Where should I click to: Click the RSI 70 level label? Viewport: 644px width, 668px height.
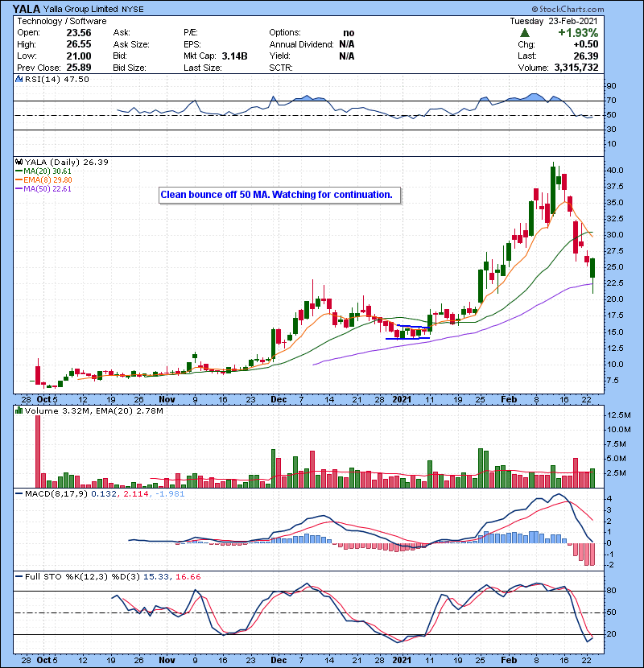611,101
